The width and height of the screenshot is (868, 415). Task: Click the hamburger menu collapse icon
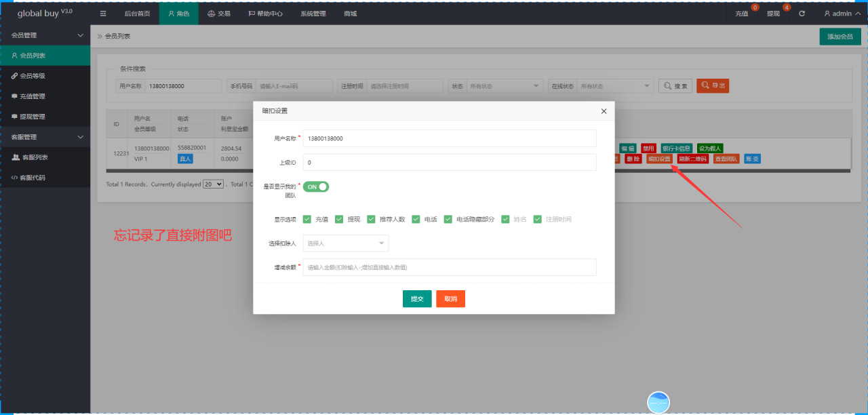pyautogui.click(x=103, y=14)
